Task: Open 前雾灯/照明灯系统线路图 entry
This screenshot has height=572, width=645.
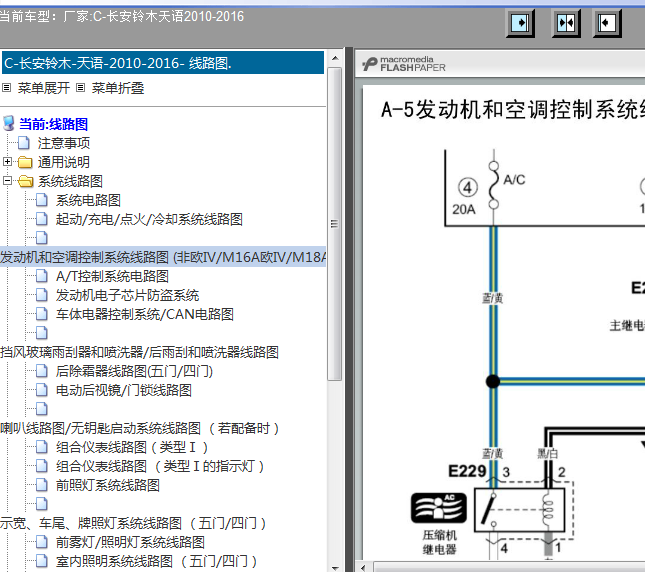Action: 130,542
